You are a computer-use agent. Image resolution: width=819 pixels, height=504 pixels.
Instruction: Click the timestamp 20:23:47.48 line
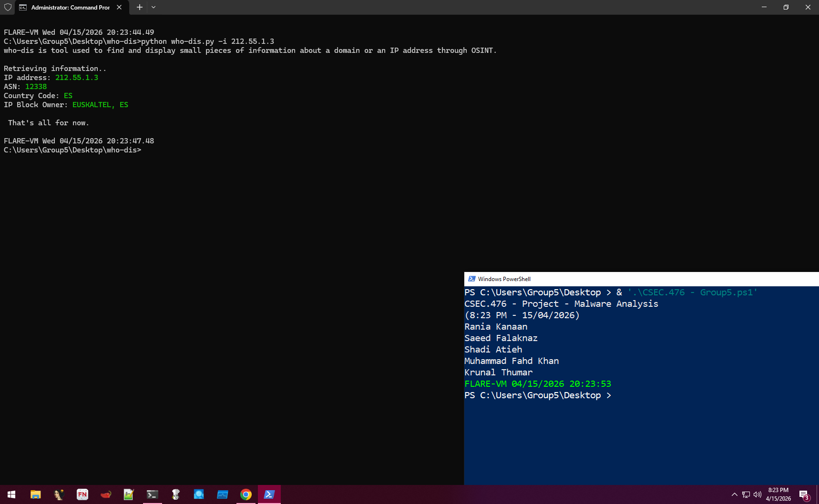79,141
